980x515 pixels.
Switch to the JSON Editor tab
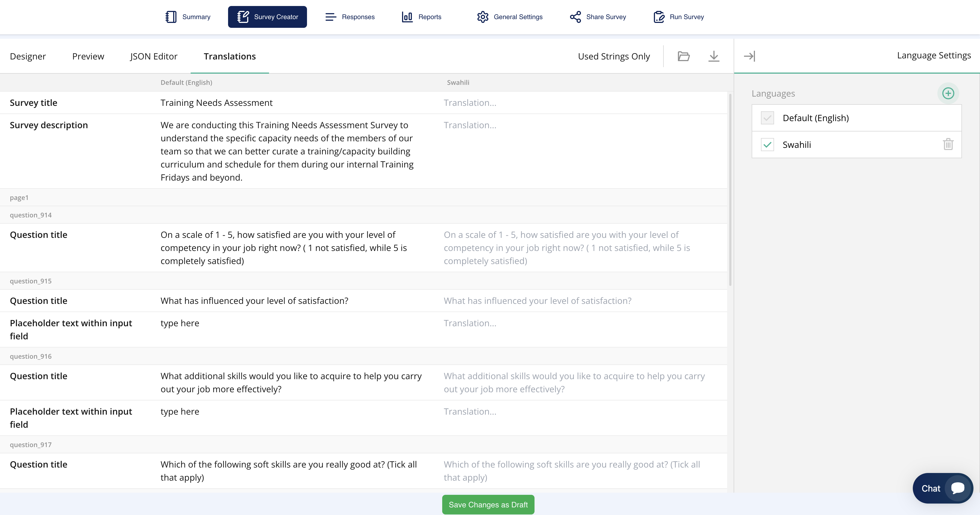point(153,56)
